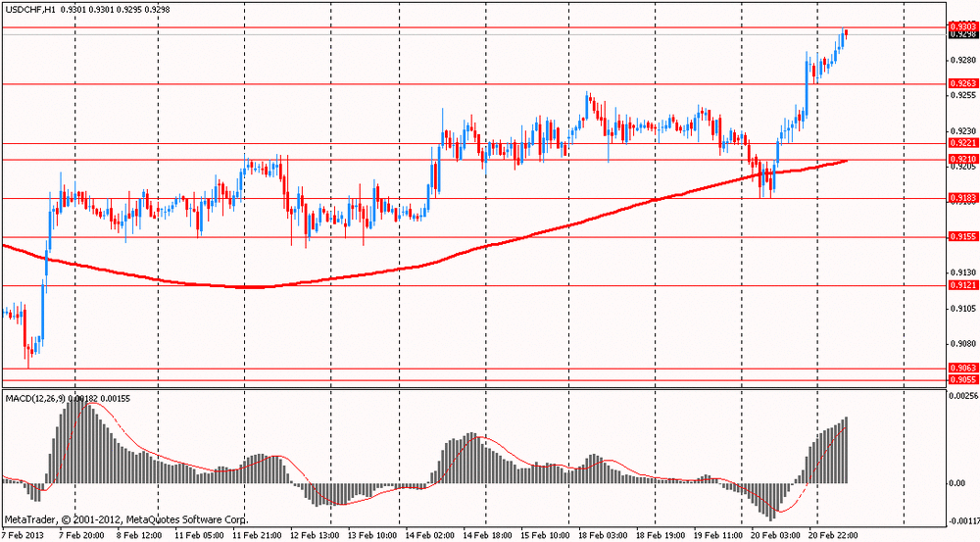Image resolution: width=980 pixels, height=542 pixels.
Task: Select the 0.9055 red level label
Action: (x=962, y=379)
